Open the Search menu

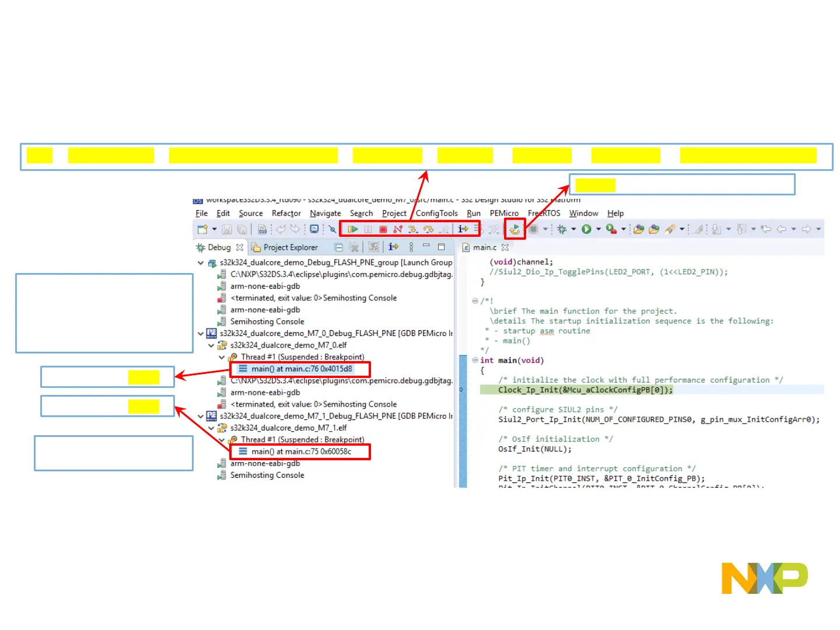pyautogui.click(x=362, y=213)
